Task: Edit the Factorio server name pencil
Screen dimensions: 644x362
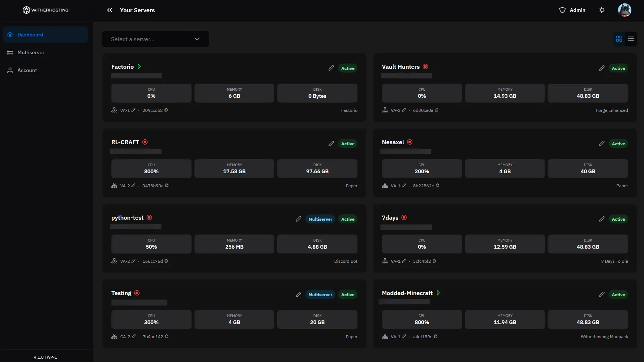Action: (331, 68)
